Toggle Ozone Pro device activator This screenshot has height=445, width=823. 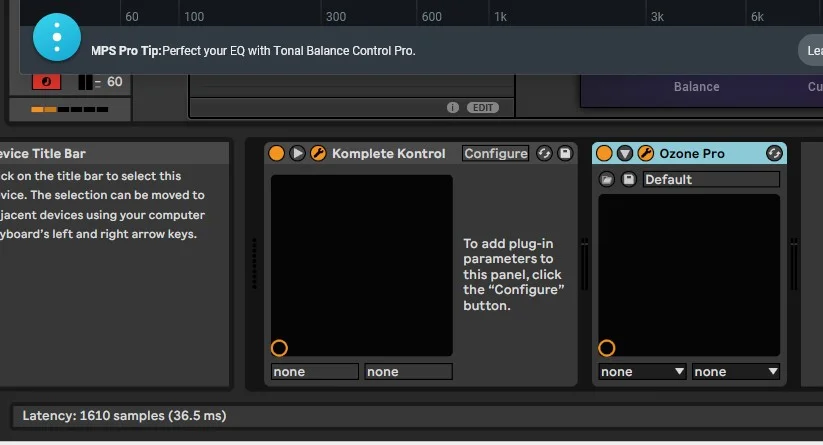click(604, 153)
